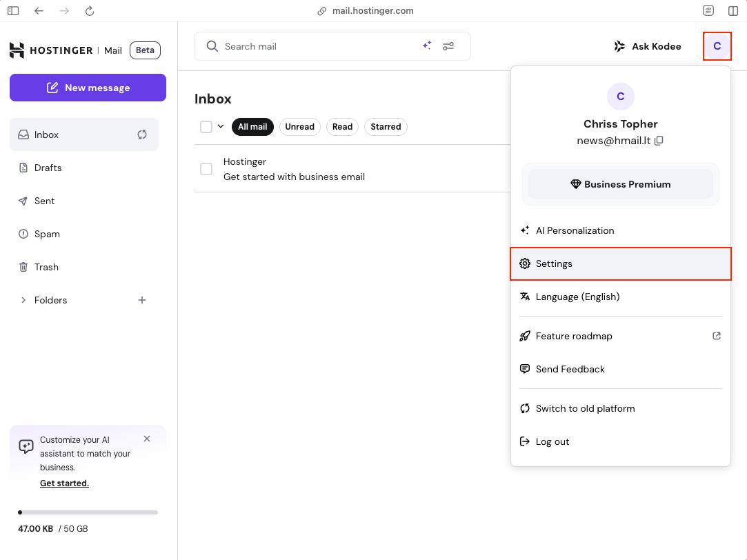
Task: Filter inbox by Unread messages
Action: (299, 127)
